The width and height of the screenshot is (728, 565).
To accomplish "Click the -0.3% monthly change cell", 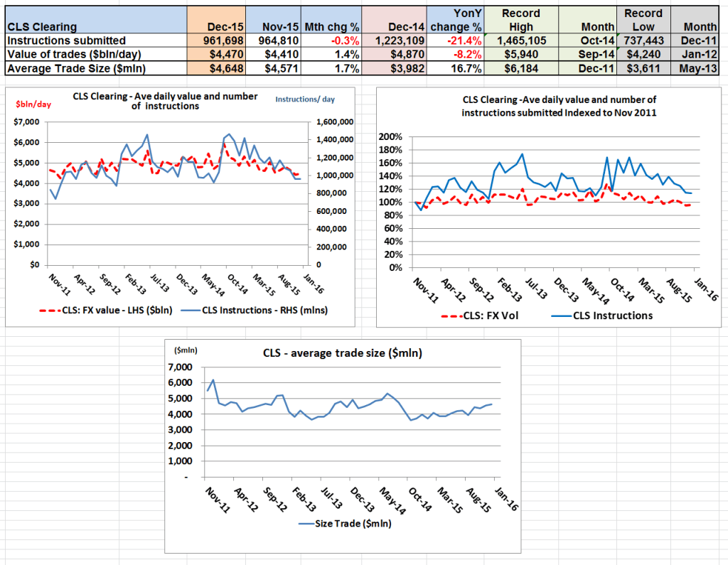I will pos(331,41).
